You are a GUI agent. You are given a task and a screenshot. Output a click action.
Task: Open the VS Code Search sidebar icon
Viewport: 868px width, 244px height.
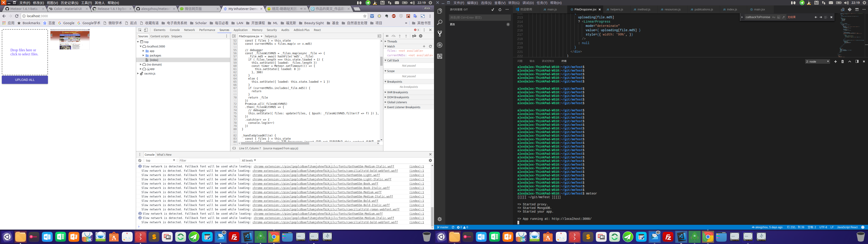pyautogui.click(x=439, y=22)
